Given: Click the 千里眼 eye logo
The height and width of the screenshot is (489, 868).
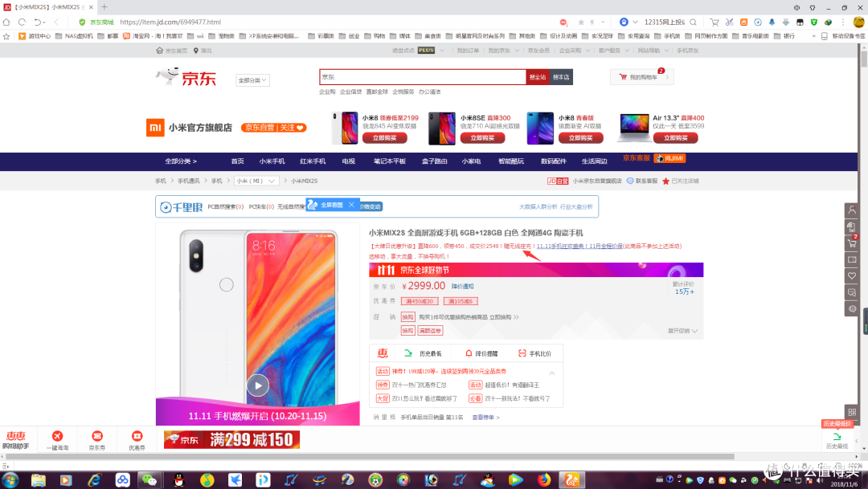Looking at the screenshot, I should (x=181, y=207).
